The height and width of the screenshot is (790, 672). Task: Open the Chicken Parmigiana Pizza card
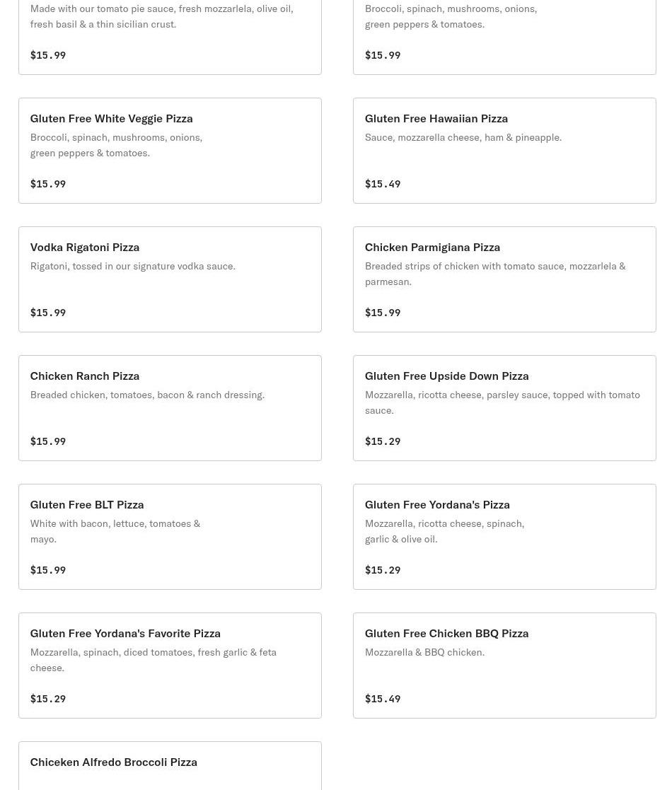tap(504, 279)
